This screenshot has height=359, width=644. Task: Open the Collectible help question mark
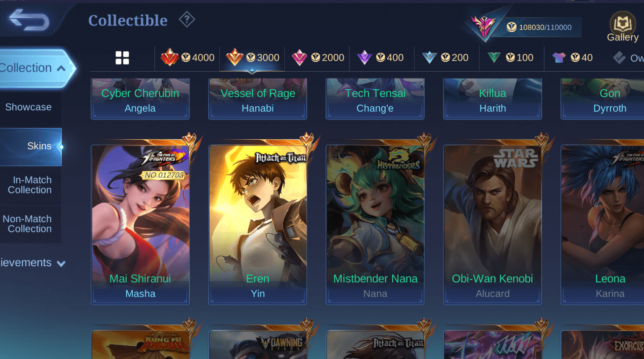tap(187, 19)
